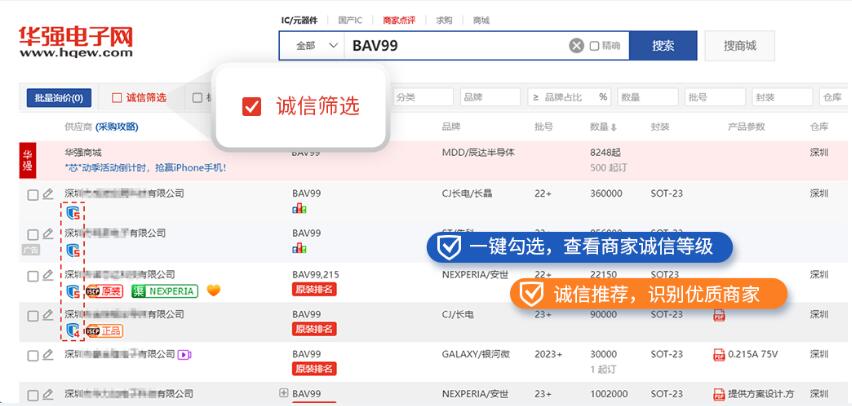Sort by the 数量 column arrow
This screenshot has width=852, height=406.
click(614, 127)
